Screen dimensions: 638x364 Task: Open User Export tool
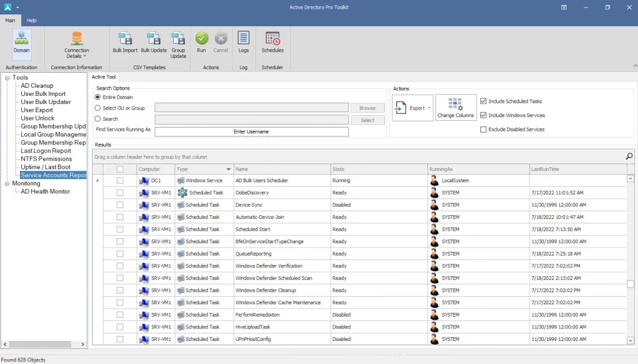pos(37,110)
